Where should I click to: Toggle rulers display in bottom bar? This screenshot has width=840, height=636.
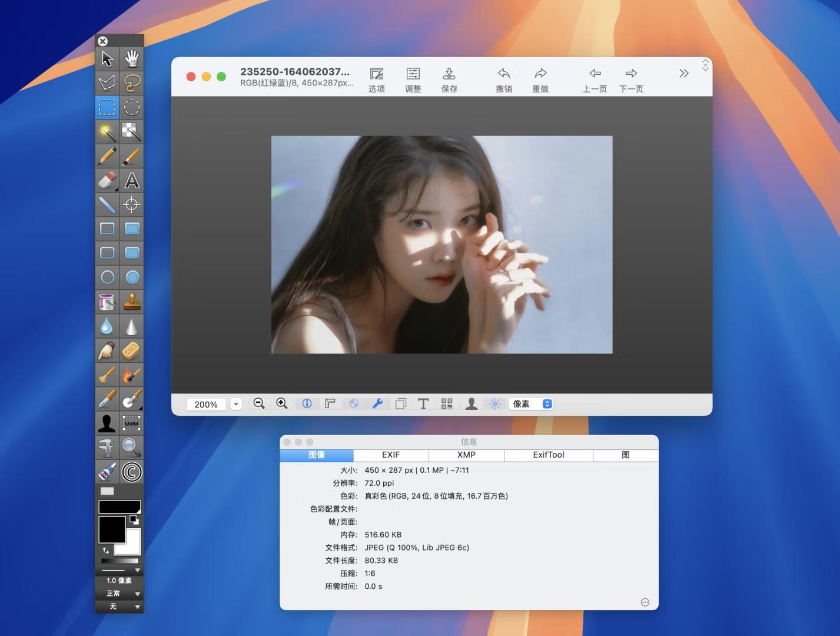point(330,403)
